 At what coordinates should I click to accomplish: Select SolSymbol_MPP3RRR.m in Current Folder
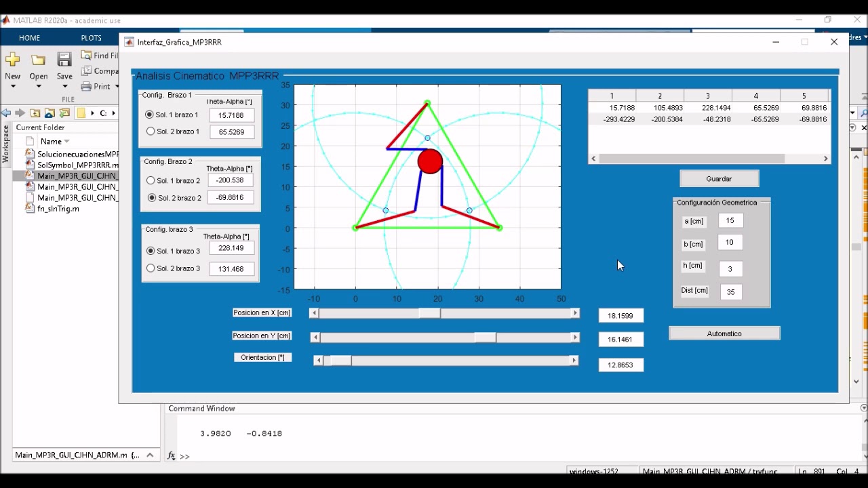tap(78, 165)
